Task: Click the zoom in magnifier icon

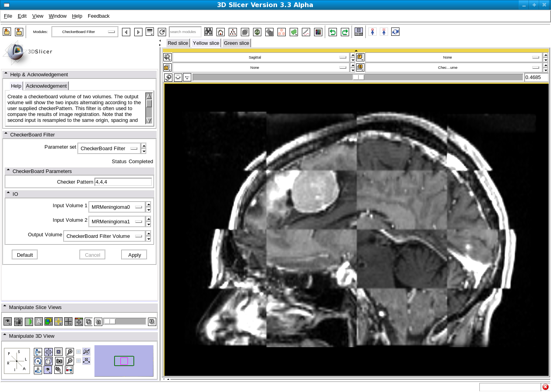Action: point(70,352)
